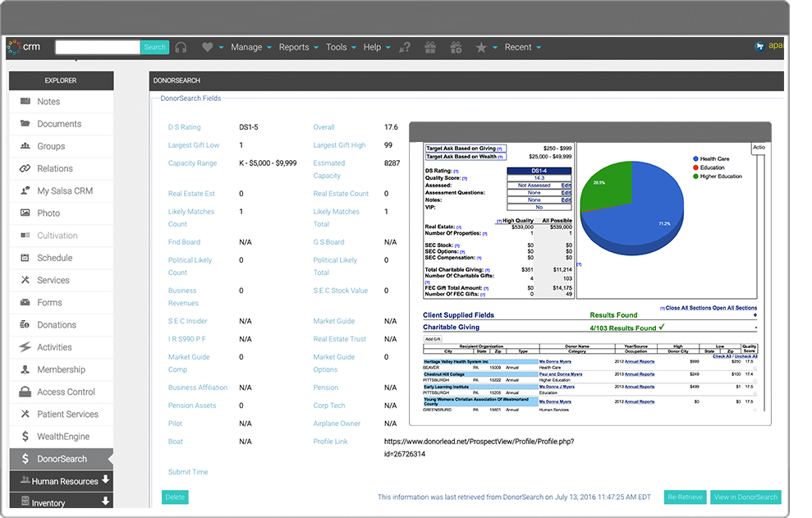
Task: Click the D S Rating field label
Action: point(185,127)
